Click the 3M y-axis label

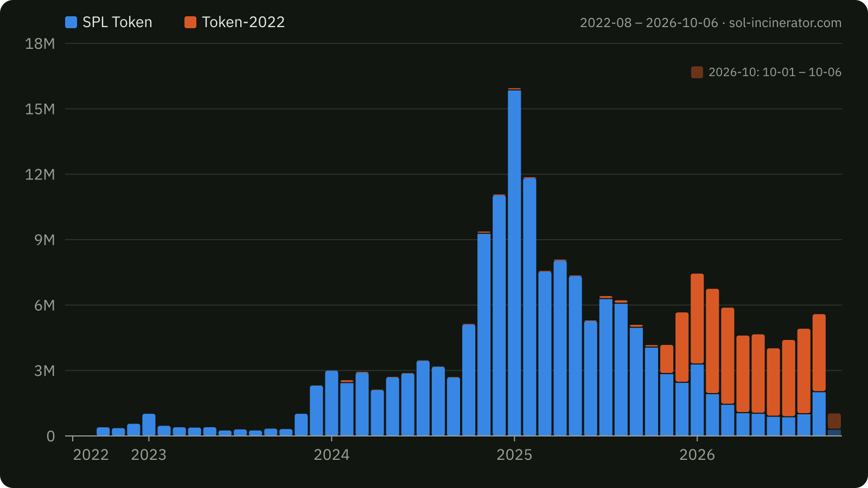coord(44,371)
